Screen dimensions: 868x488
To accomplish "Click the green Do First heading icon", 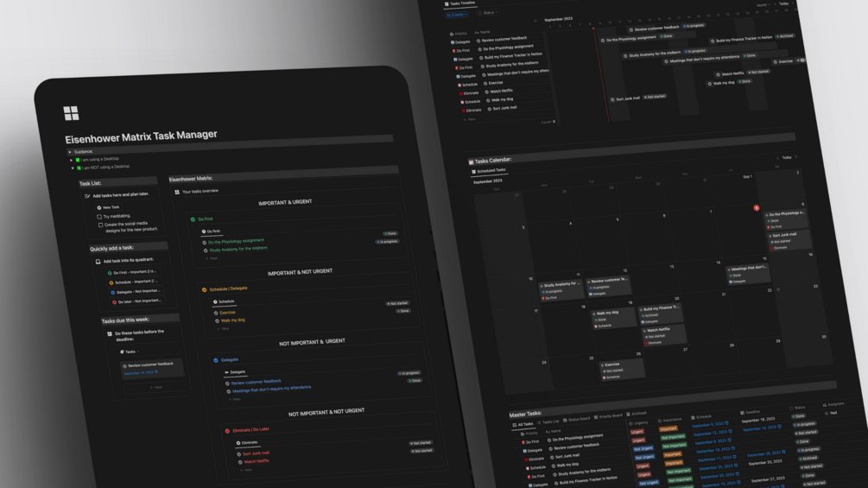I will coord(193,219).
